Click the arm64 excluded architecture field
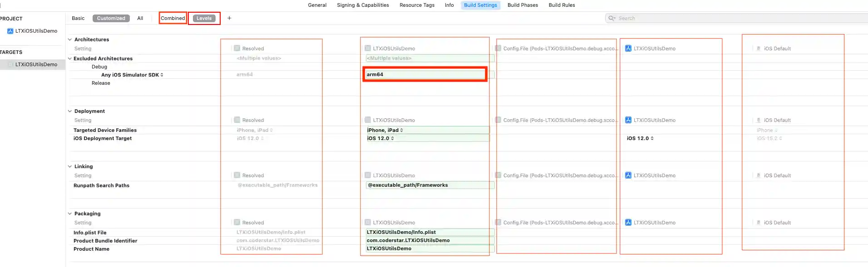Viewport: 868px width, 267px height. coord(424,74)
